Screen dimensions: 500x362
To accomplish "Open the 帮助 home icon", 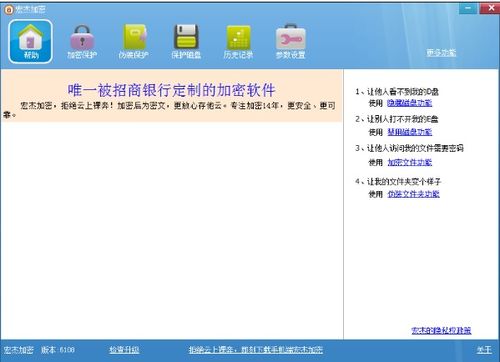I will coord(30,41).
